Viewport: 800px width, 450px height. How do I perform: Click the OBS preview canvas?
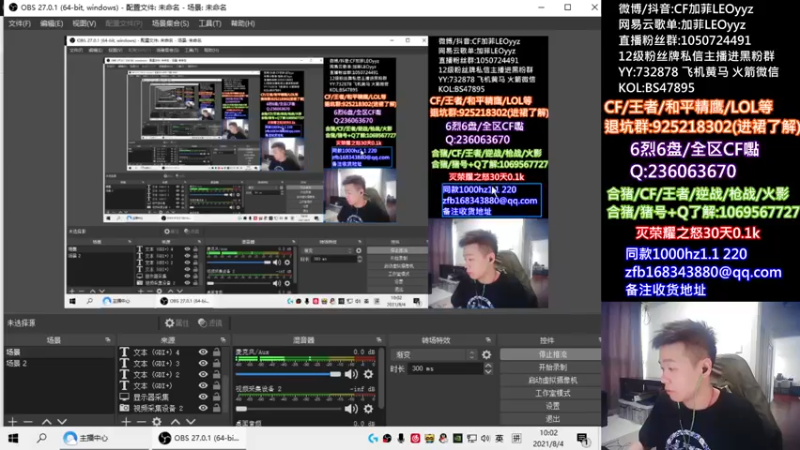point(307,172)
